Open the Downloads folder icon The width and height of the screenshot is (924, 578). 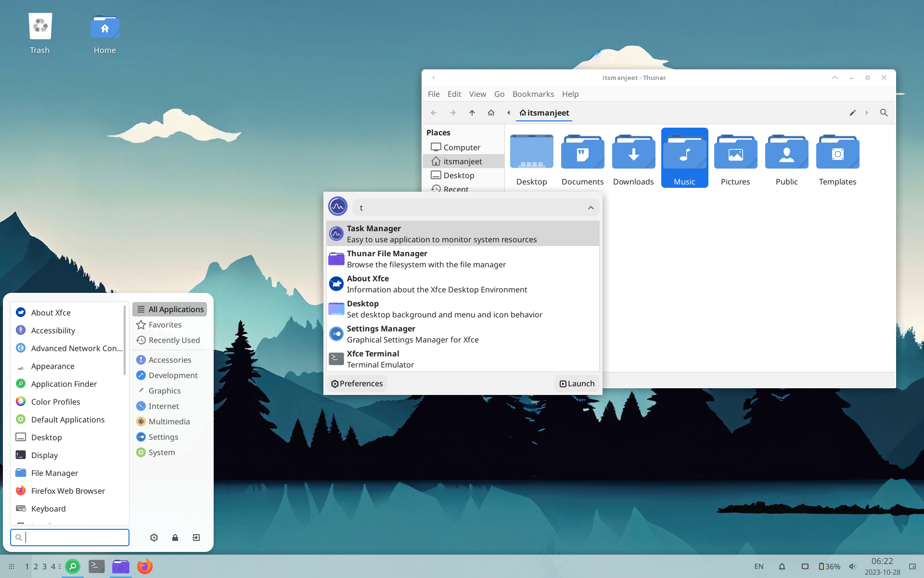633,153
